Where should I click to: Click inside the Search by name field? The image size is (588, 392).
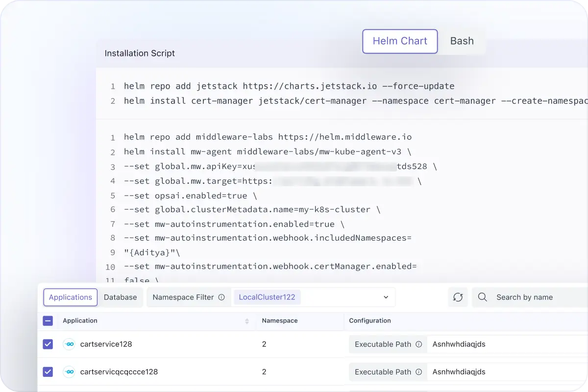pos(524,297)
